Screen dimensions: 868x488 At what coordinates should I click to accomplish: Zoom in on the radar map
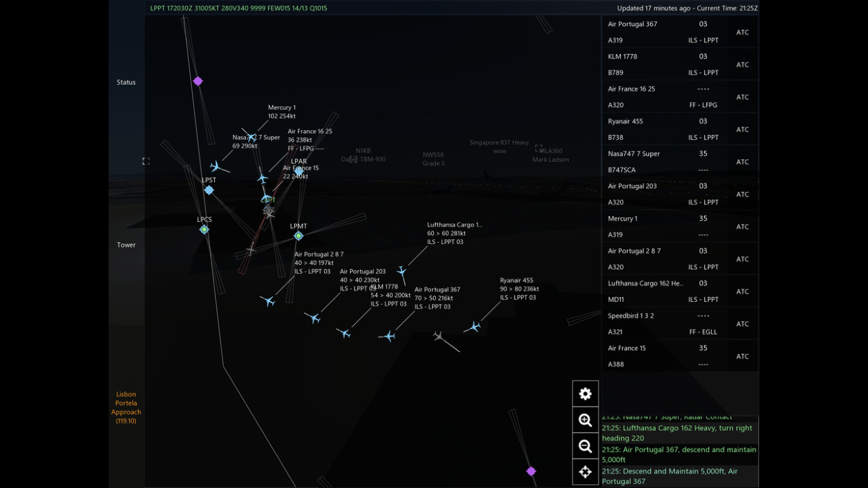pos(585,420)
